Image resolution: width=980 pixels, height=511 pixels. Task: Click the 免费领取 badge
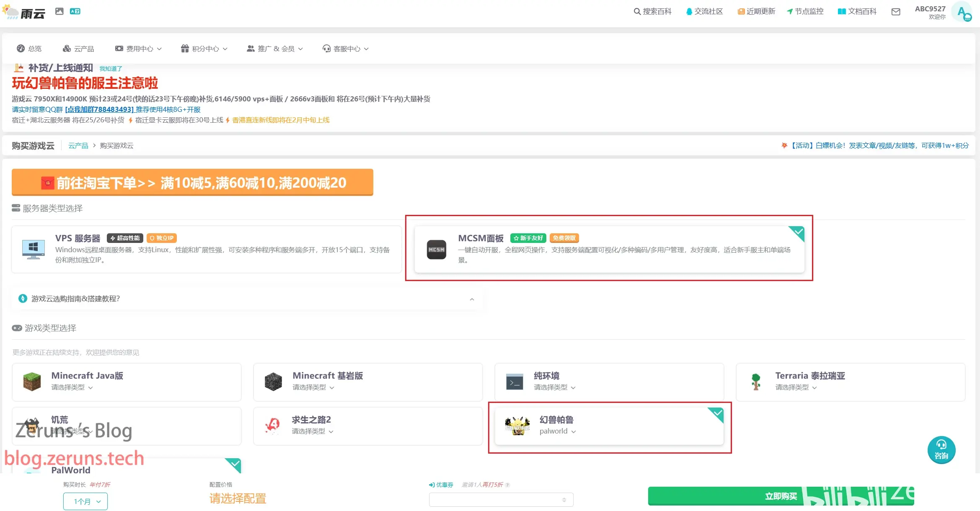[564, 238]
